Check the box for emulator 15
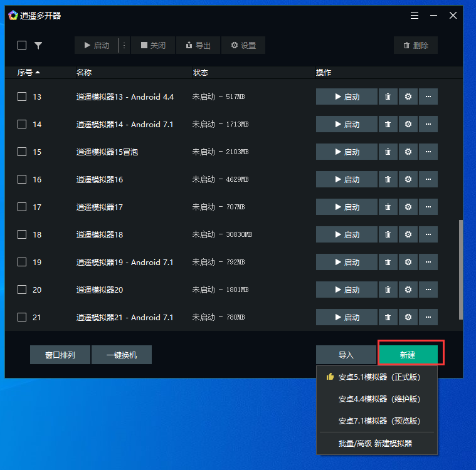 pyautogui.click(x=22, y=152)
